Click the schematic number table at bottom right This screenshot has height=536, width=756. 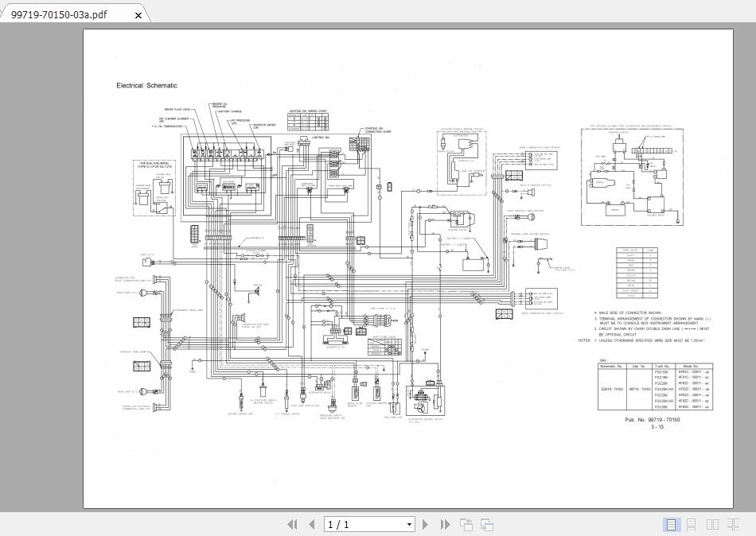pyautogui.click(x=654, y=387)
